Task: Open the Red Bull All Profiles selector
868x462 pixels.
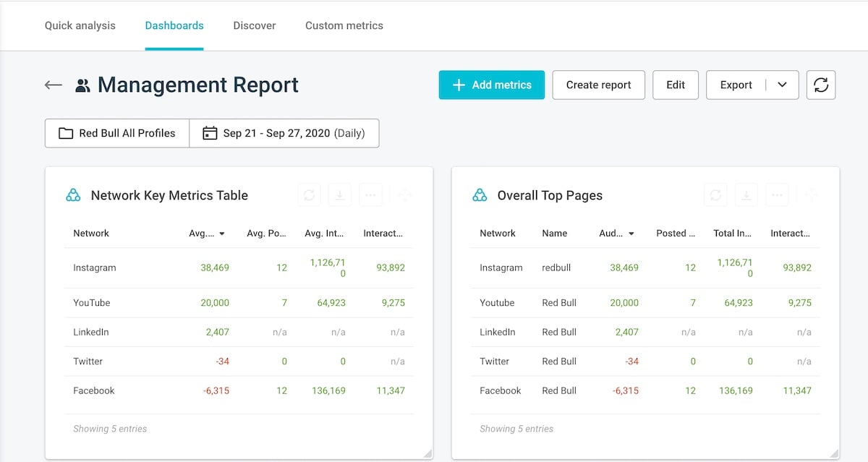Action: tap(116, 133)
